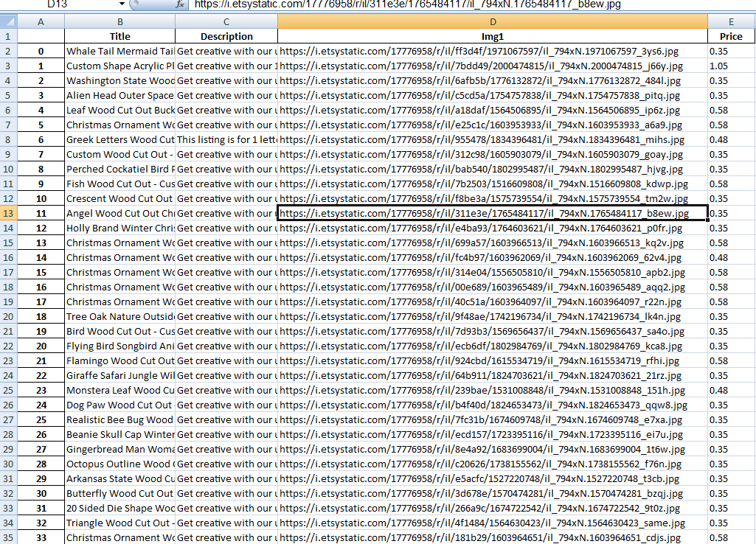Select the 1.05 price cell
The image size is (756, 544).
pyautogui.click(x=732, y=66)
